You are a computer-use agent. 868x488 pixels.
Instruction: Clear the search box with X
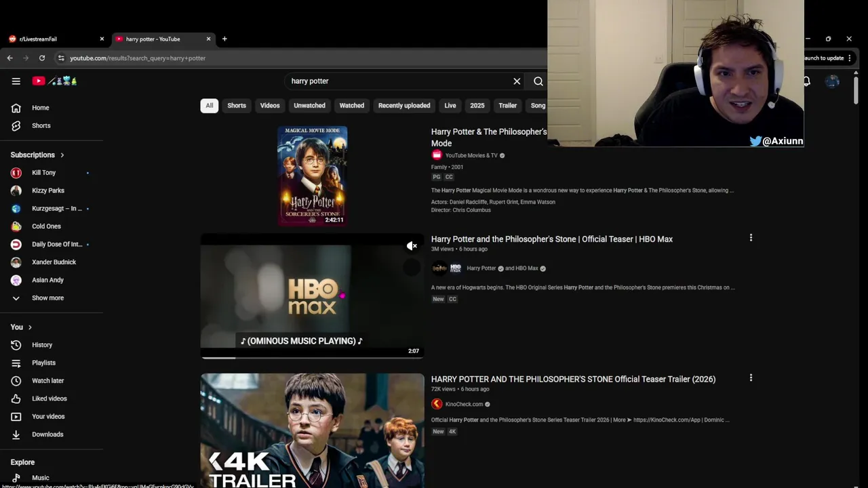(x=517, y=81)
